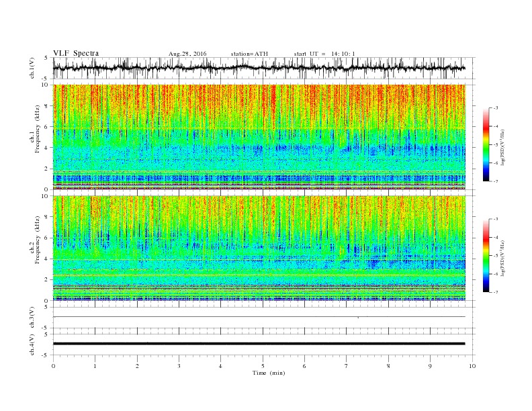Click the "ch.4(V)" axis label
This screenshot has height=411, width=532.
tap(32, 345)
